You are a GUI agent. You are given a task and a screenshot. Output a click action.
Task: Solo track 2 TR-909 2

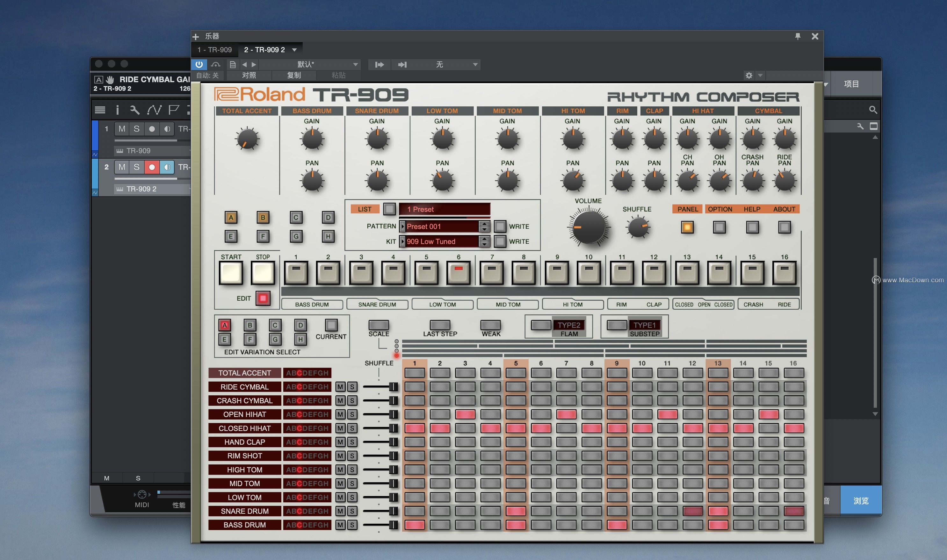137,167
